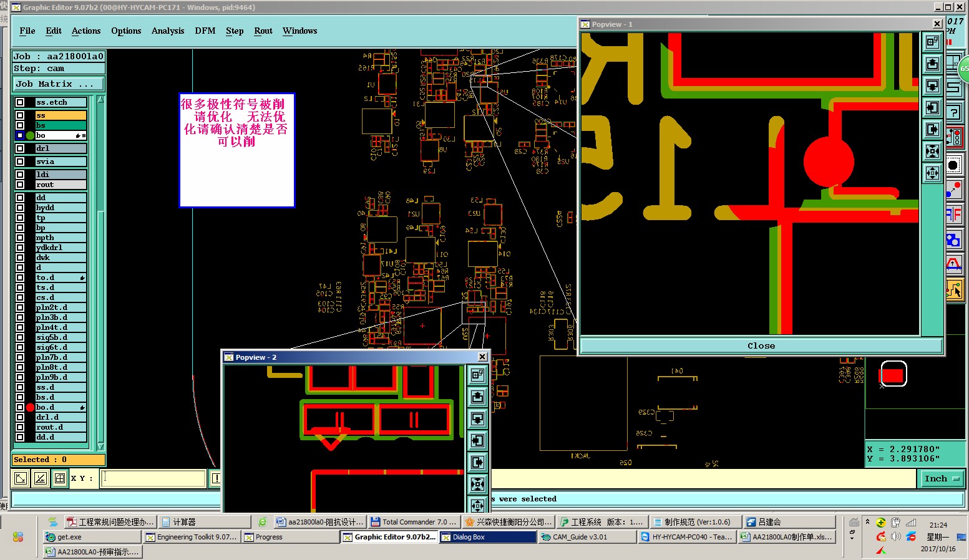Activate the orange net-select pointer tool
The width and height of the screenshot is (969, 560).
(954, 290)
